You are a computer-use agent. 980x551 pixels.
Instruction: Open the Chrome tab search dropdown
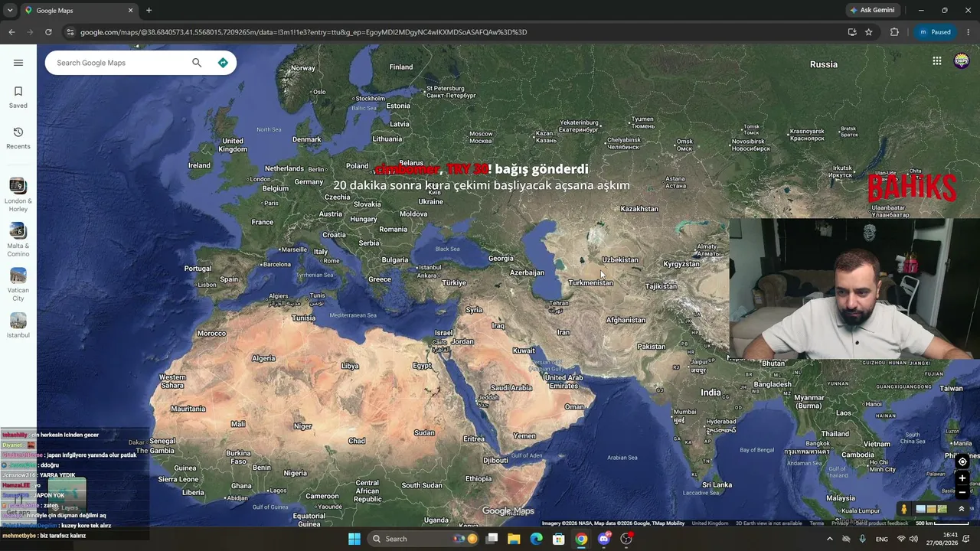pyautogui.click(x=10, y=11)
